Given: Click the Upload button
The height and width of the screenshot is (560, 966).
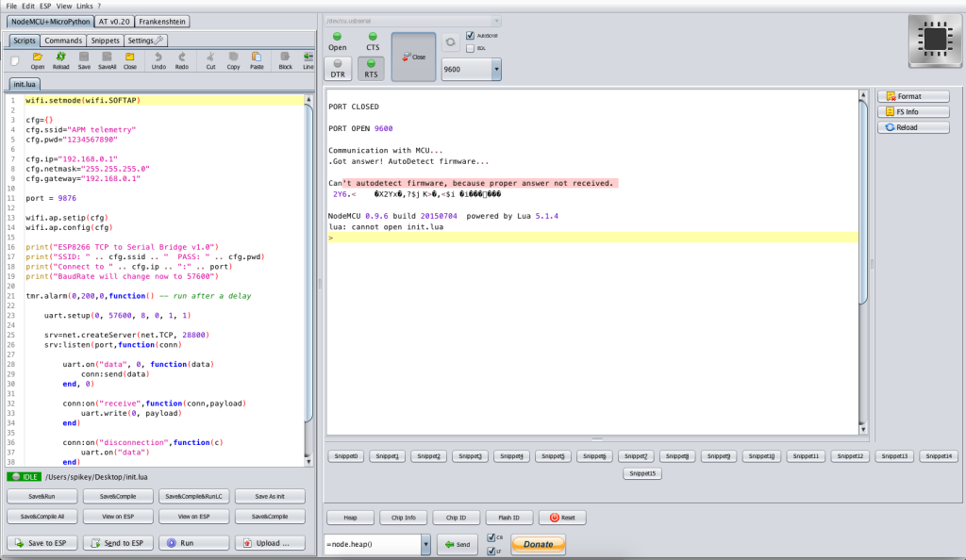Looking at the screenshot, I should click(270, 543).
